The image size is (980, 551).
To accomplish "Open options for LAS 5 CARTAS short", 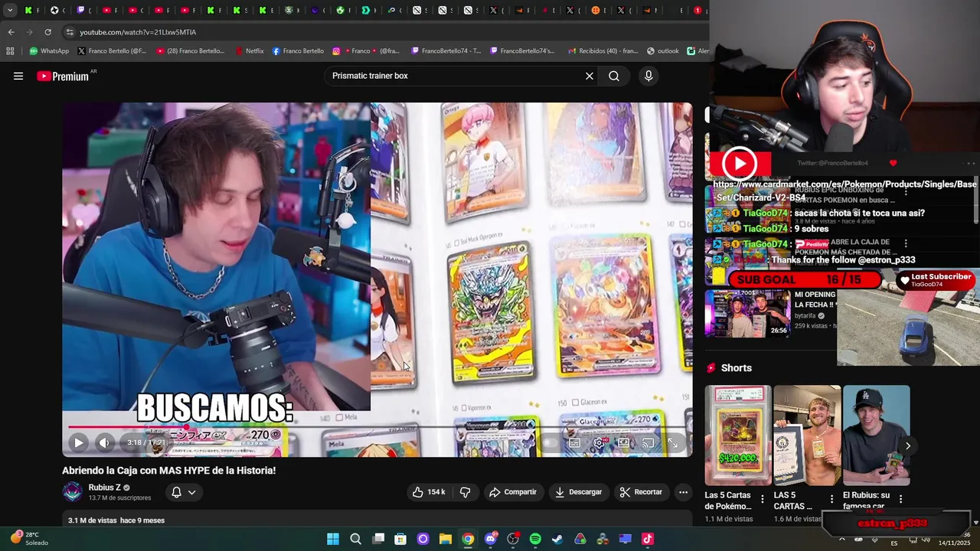I will click(x=831, y=499).
